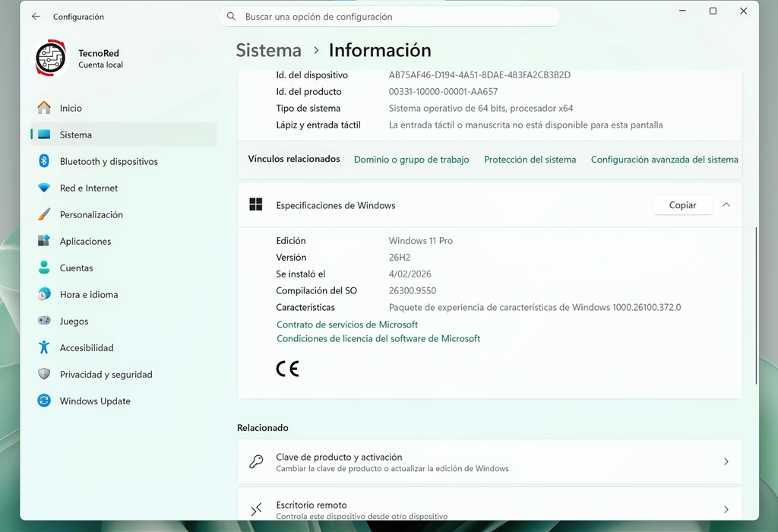Click the Relacionado heading

point(262,427)
